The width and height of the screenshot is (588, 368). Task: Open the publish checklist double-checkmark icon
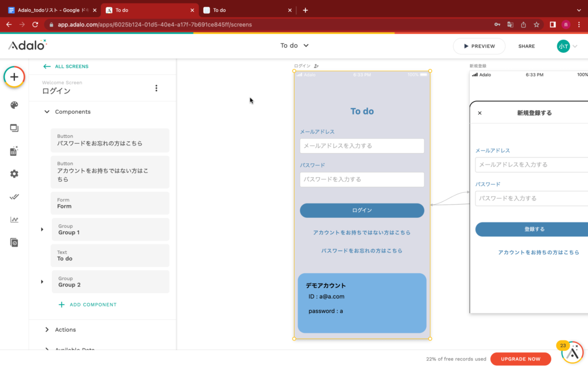[14, 197]
